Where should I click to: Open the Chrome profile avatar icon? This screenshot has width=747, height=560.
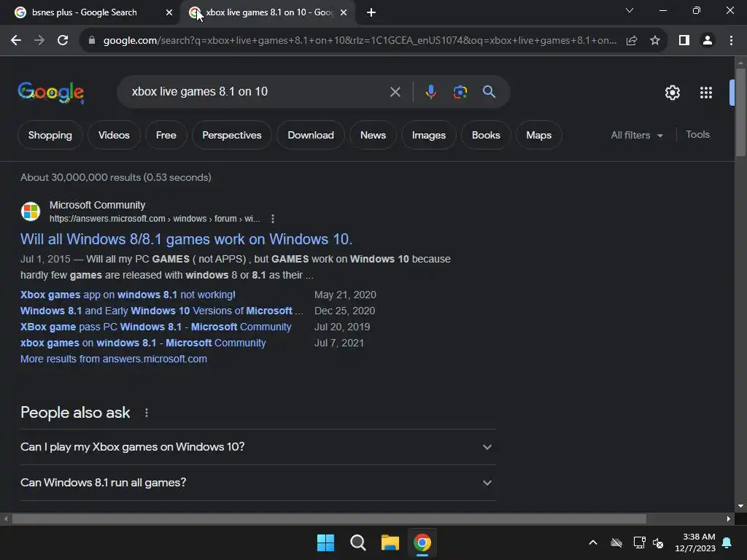point(708,41)
